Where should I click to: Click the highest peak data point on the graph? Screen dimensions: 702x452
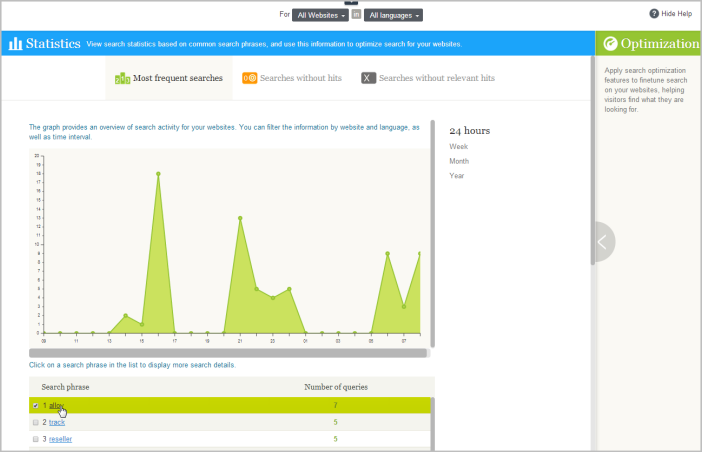[x=158, y=174]
